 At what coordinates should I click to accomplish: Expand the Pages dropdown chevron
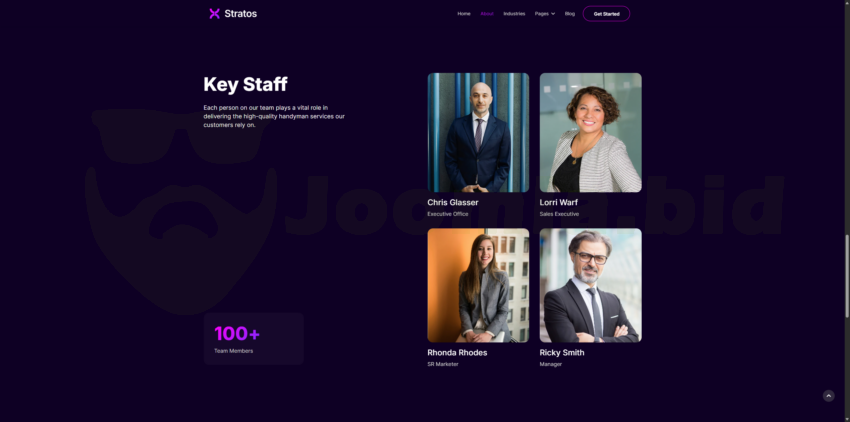pyautogui.click(x=553, y=14)
